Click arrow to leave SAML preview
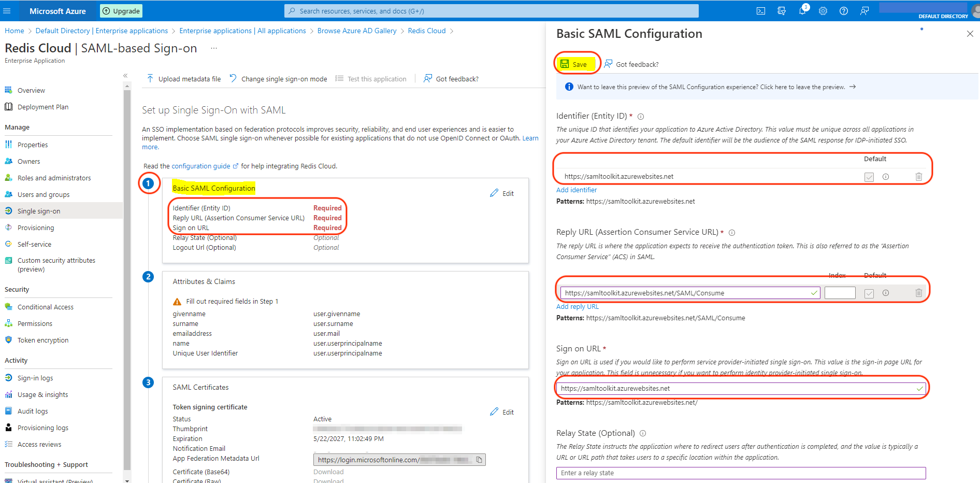The width and height of the screenshot is (980, 483). [853, 87]
